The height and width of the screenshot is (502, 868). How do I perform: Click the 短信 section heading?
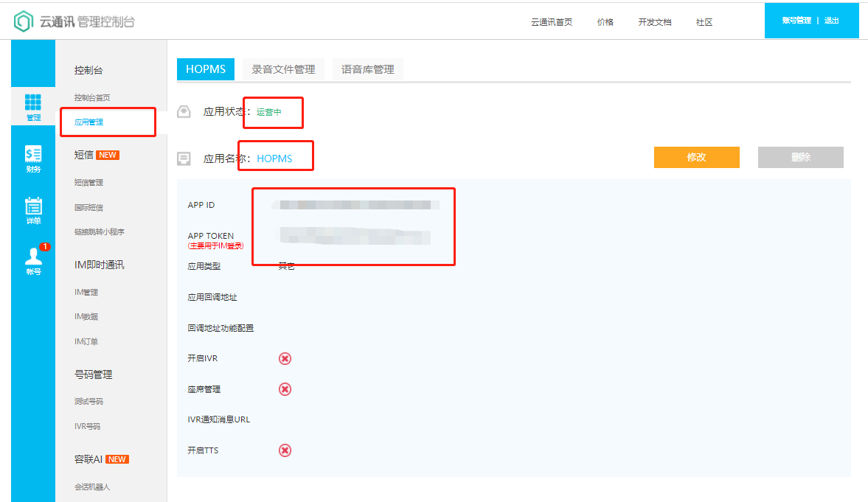pyautogui.click(x=84, y=155)
